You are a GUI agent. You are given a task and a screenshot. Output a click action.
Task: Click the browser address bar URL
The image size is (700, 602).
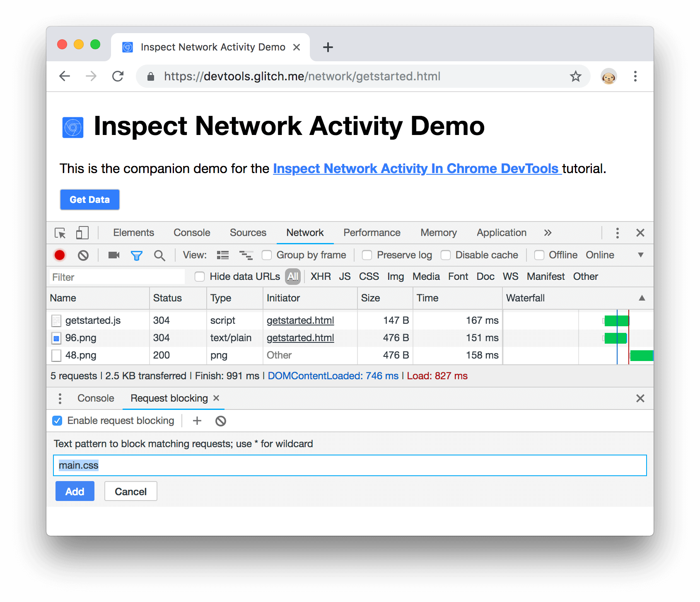[302, 76]
